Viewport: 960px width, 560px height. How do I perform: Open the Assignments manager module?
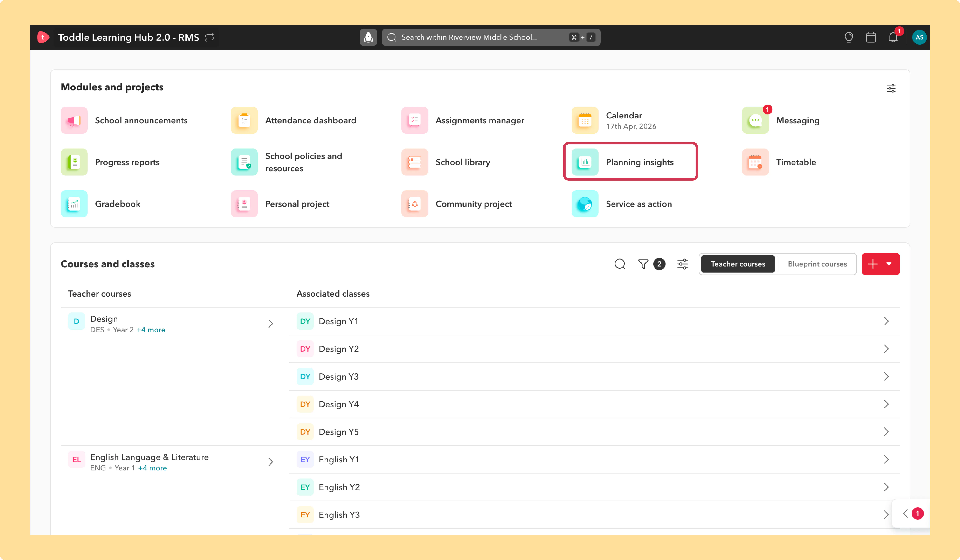coord(463,120)
